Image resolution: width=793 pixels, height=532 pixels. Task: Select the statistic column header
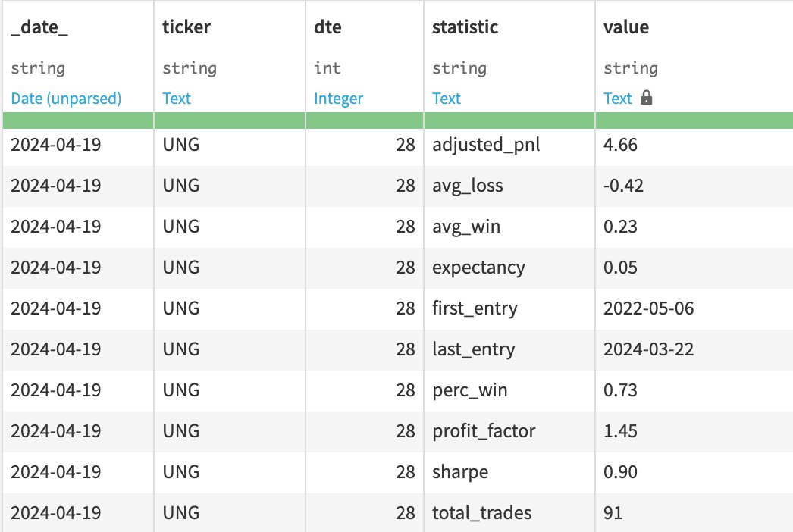[465, 27]
